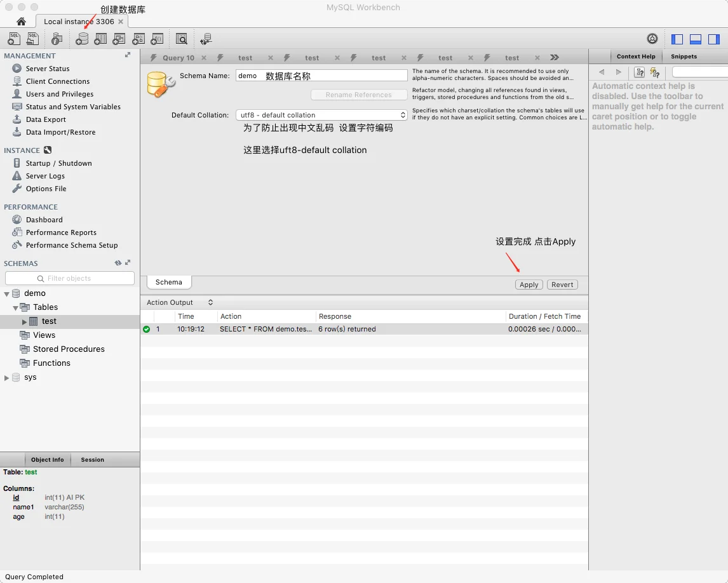Click the INSTANCE header icon
728x583 pixels.
(x=48, y=150)
